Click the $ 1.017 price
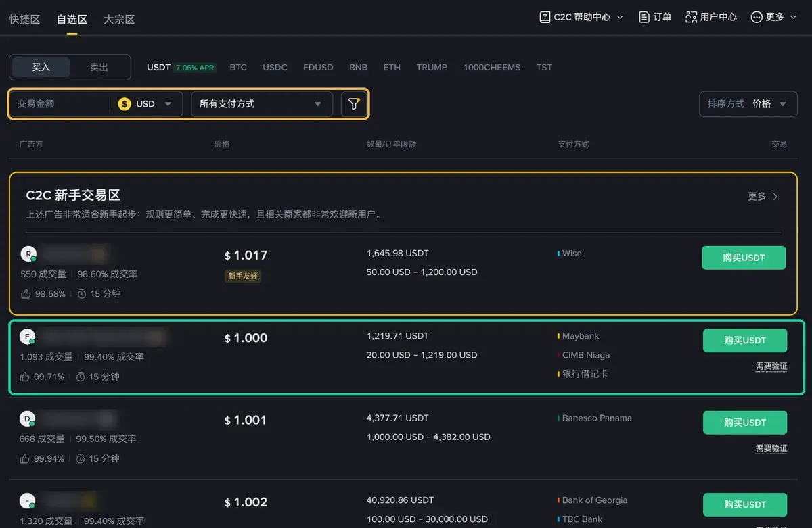 click(x=246, y=256)
